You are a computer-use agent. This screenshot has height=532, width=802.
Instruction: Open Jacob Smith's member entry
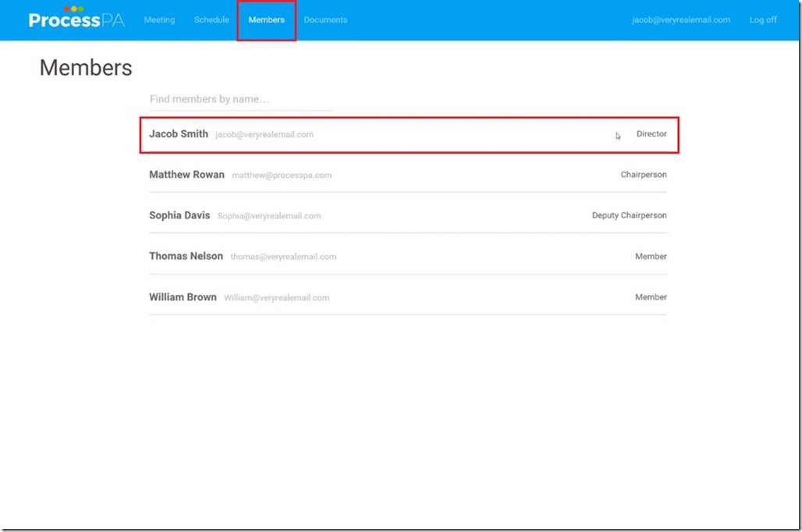[179, 134]
